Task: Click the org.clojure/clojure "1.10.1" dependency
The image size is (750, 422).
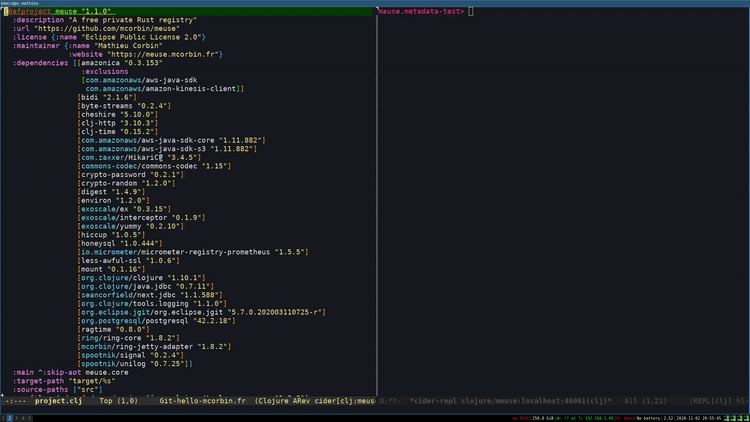Action: [x=141, y=278]
